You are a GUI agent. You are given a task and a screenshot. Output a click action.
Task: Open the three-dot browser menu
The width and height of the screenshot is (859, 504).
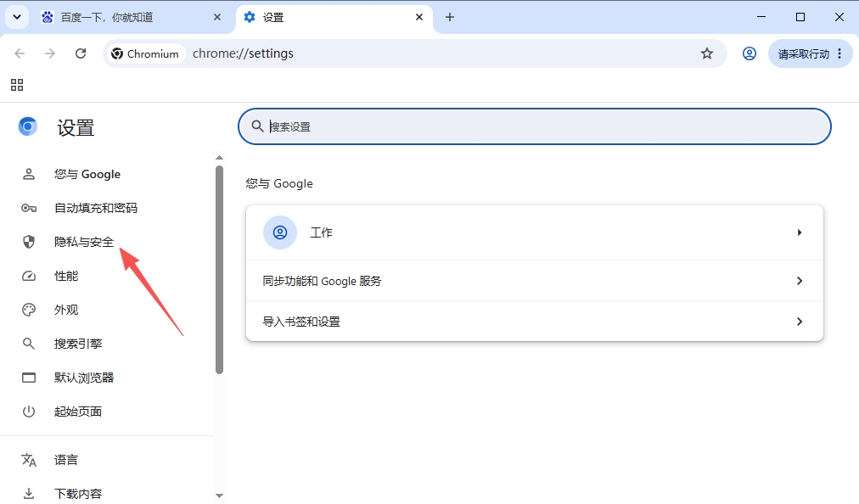[x=839, y=53]
